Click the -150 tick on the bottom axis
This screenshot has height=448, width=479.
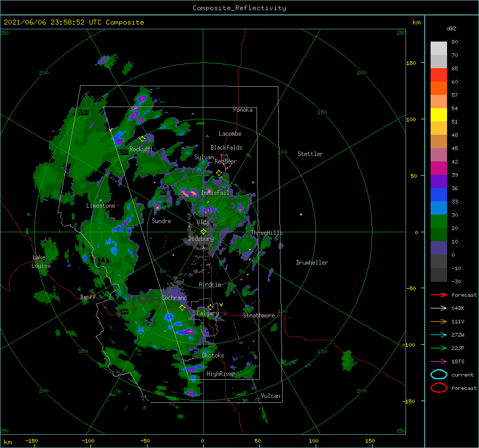[x=31, y=441]
